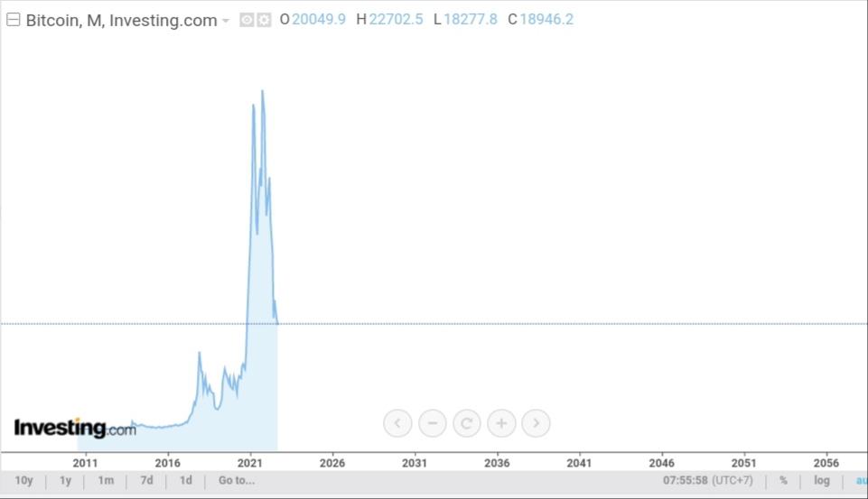This screenshot has height=499, width=868.
Task: Open the Go to... date picker
Action: (x=237, y=480)
